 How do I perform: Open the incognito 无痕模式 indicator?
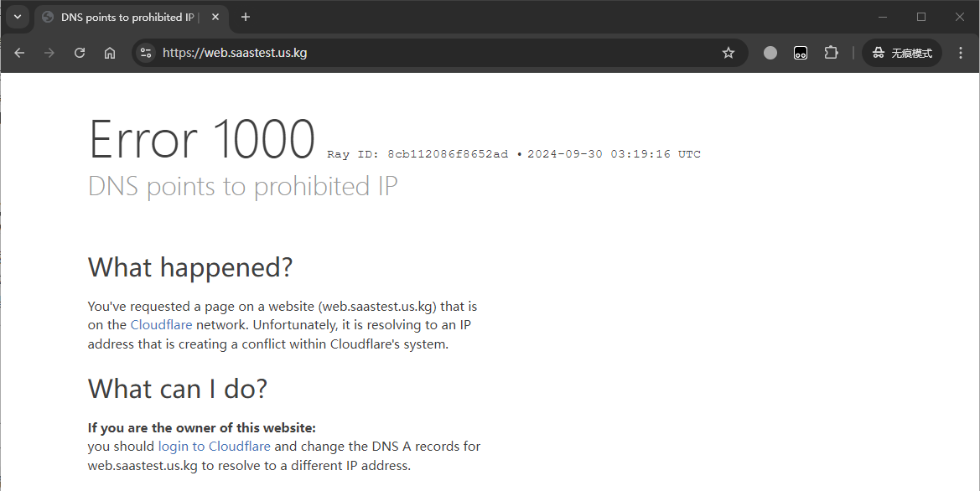tap(902, 53)
